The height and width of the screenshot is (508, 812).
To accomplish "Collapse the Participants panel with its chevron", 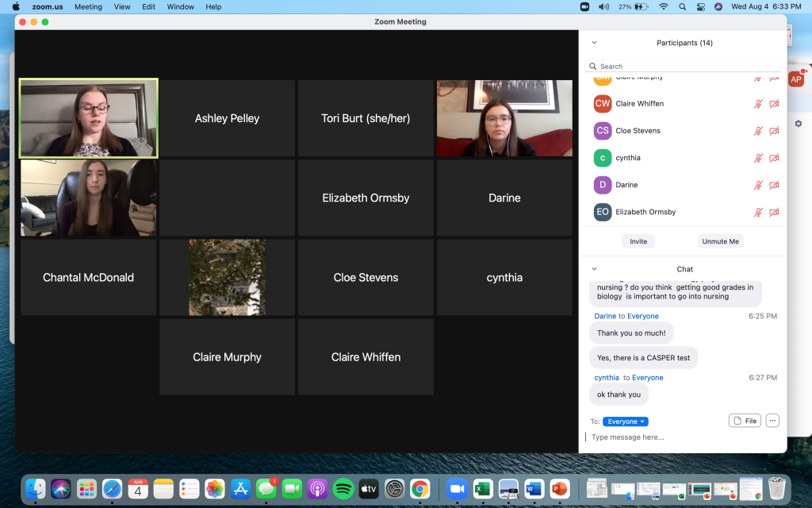I will pyautogui.click(x=594, y=43).
